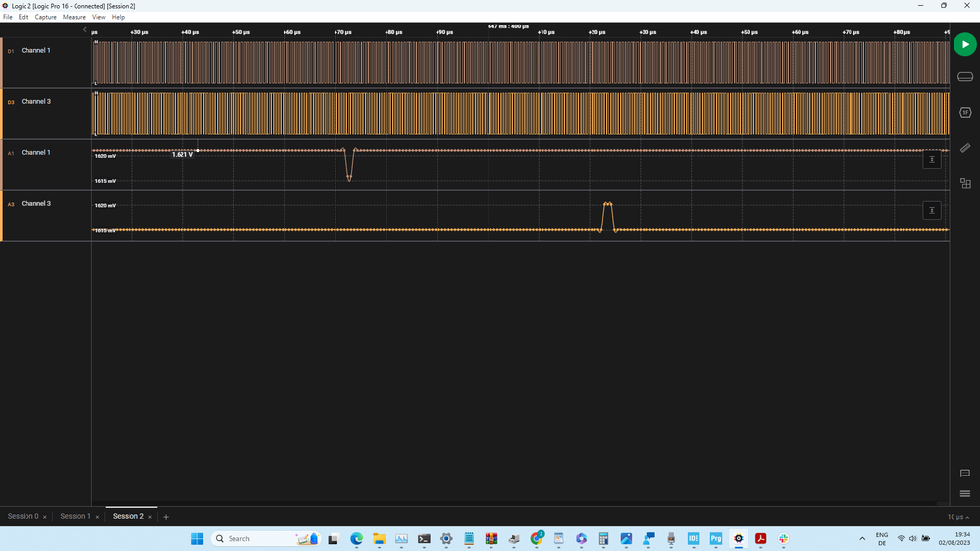Select the Session 2 tab
This screenshot has height=551, width=980.
[129, 516]
